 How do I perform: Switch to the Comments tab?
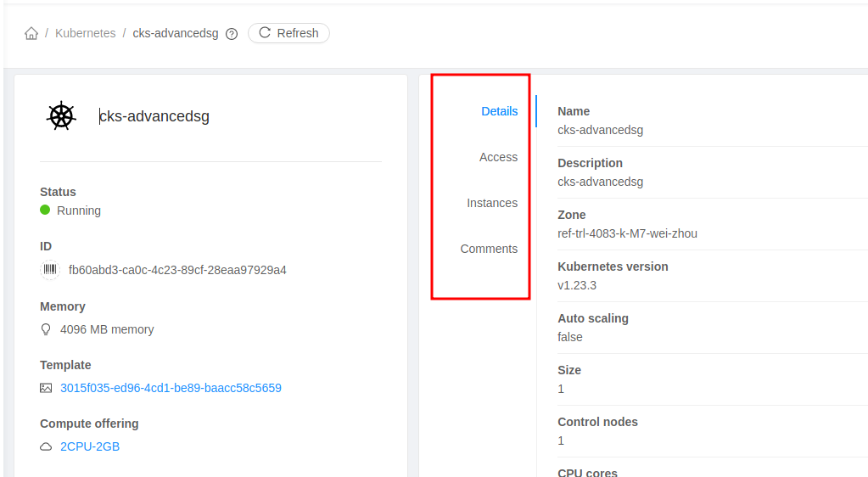click(489, 250)
